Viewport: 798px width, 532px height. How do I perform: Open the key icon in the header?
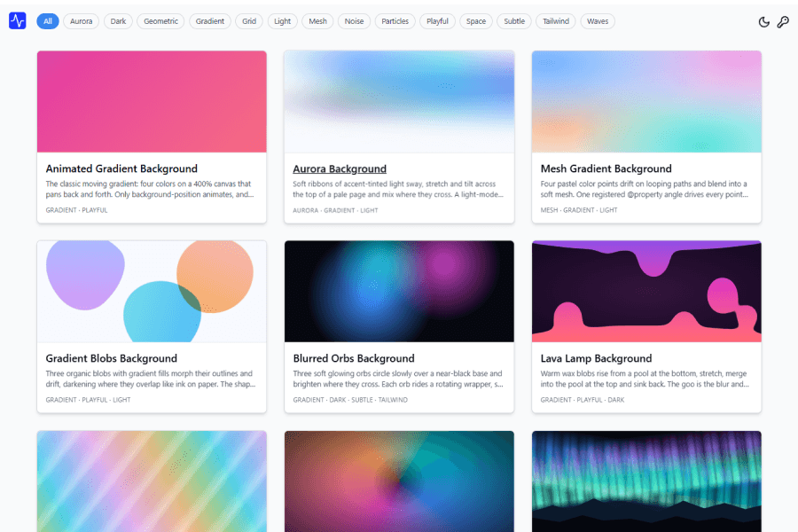pos(783,21)
